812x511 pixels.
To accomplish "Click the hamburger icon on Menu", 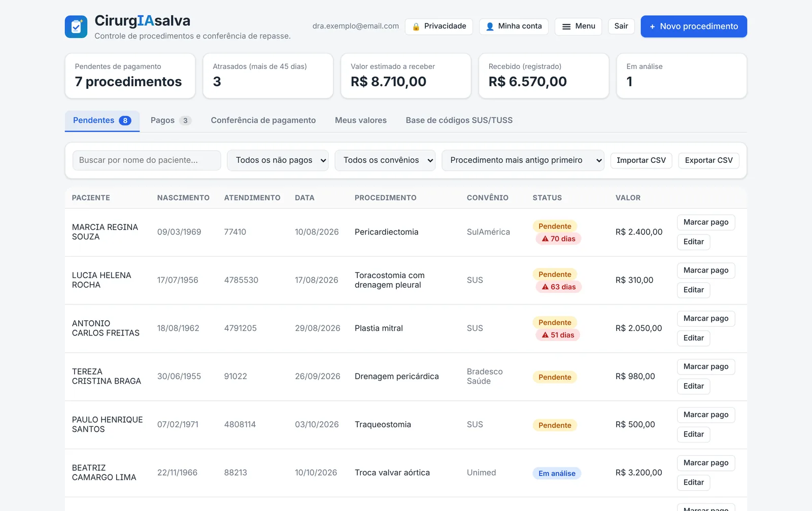I will click(566, 27).
